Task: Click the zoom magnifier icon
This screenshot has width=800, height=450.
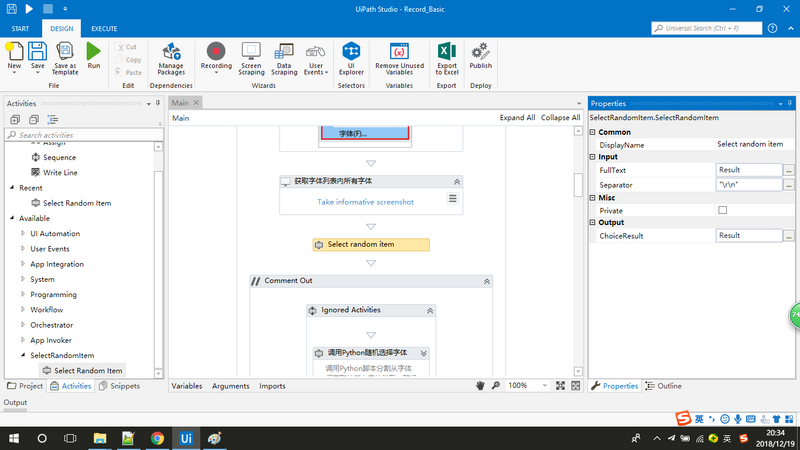Action: click(x=495, y=386)
